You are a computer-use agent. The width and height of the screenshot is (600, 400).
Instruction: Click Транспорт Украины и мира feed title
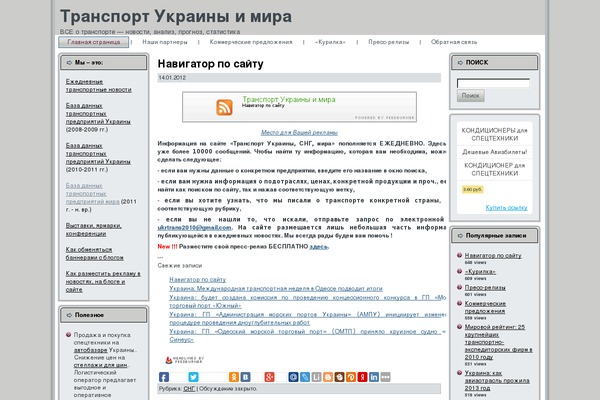point(289,100)
